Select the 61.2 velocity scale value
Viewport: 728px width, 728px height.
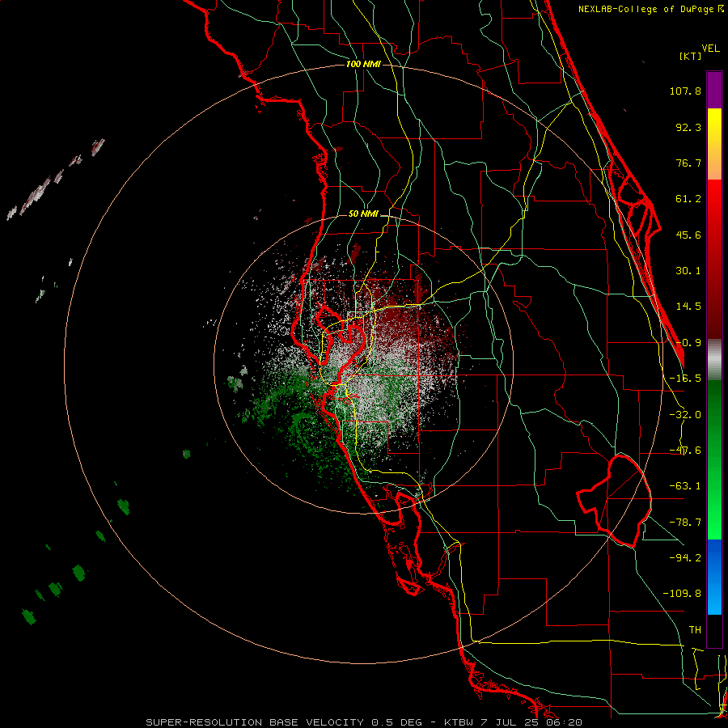click(688, 199)
